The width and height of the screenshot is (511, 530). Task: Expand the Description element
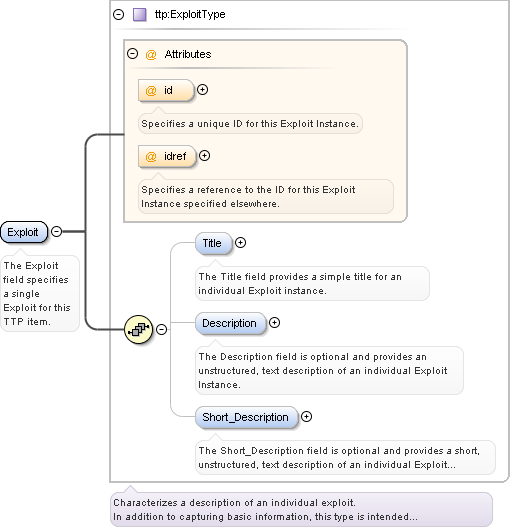pos(274,322)
